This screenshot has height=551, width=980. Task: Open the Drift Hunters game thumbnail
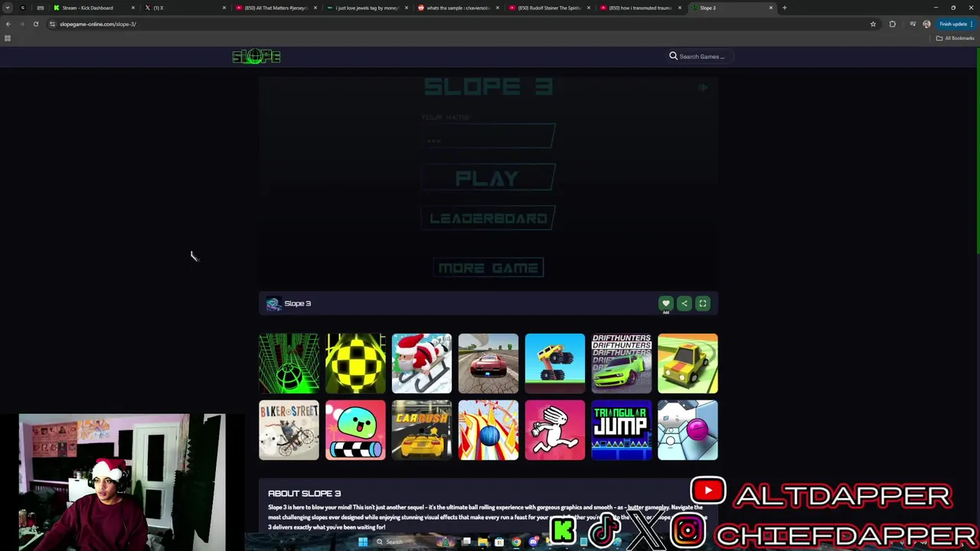[622, 364]
